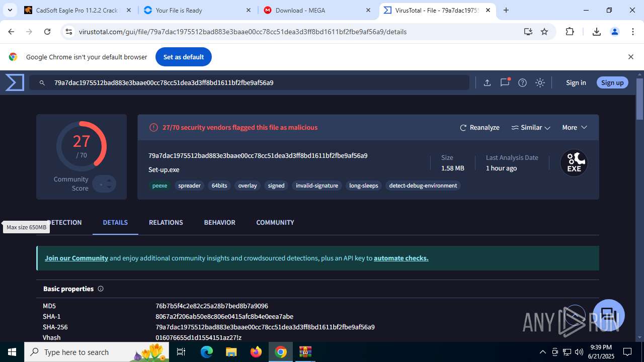Click the search magnifier icon in VirusTotal
Image resolution: width=644 pixels, height=362 pixels.
coord(42,83)
